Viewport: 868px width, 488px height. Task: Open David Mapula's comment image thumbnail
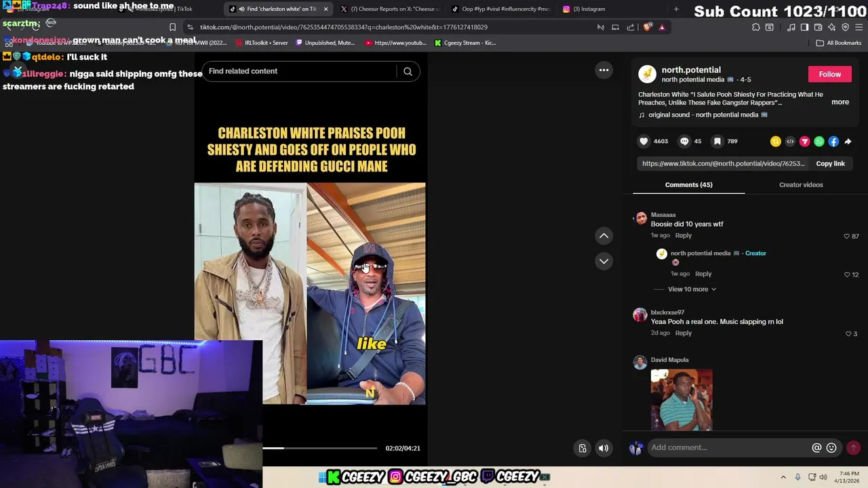coord(682,399)
